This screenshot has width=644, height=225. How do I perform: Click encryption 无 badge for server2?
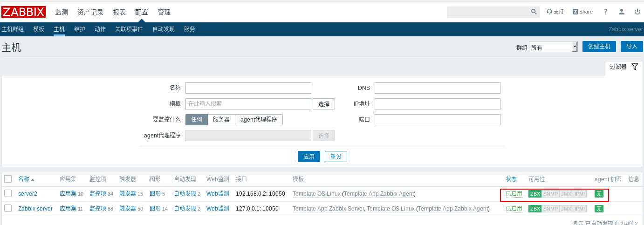pyautogui.click(x=599, y=194)
